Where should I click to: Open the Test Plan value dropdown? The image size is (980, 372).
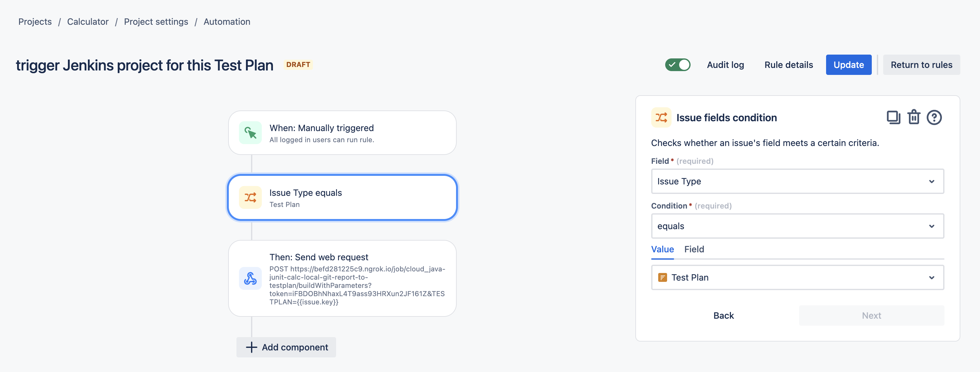click(798, 278)
